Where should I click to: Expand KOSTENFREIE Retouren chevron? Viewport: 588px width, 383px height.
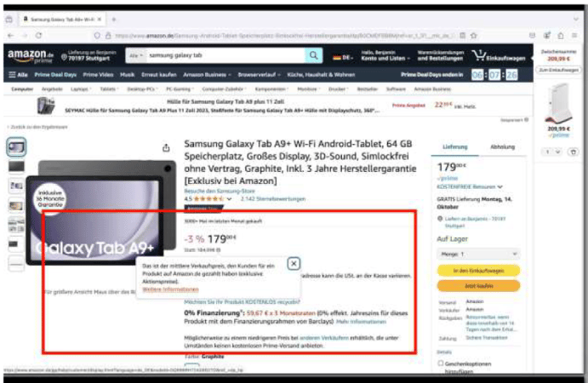coord(500,186)
